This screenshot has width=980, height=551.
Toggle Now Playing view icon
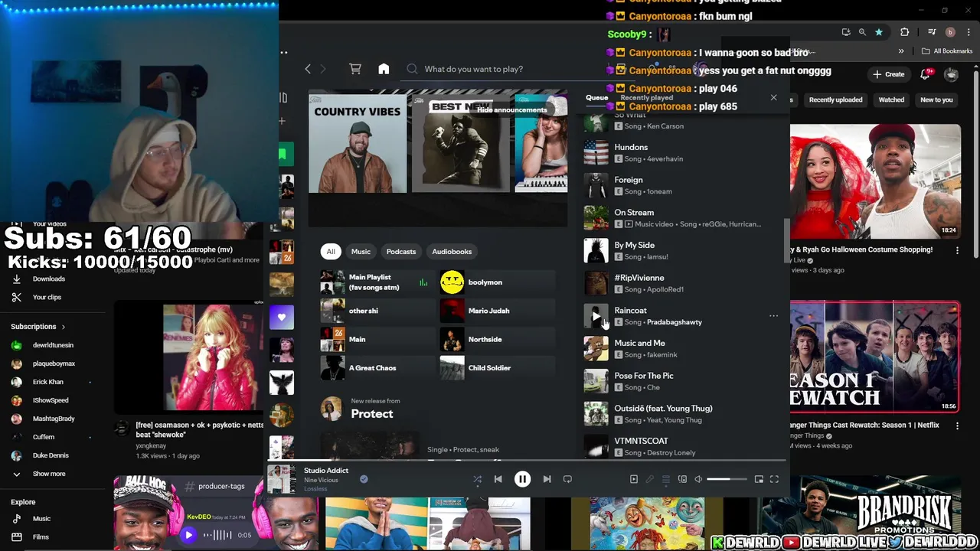634,479
